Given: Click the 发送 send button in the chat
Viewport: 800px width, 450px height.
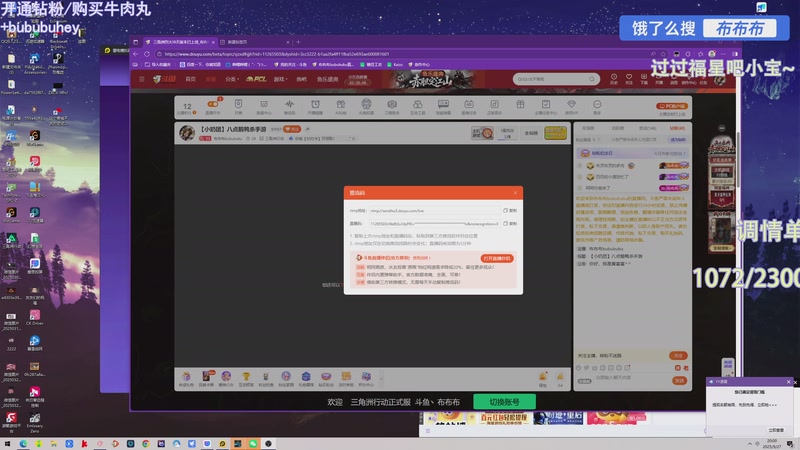Looking at the screenshot, I should [x=680, y=380].
